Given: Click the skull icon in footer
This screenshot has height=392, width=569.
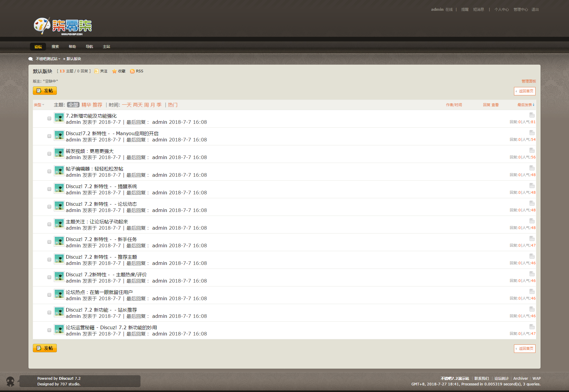Looking at the screenshot, I should (x=10, y=381).
